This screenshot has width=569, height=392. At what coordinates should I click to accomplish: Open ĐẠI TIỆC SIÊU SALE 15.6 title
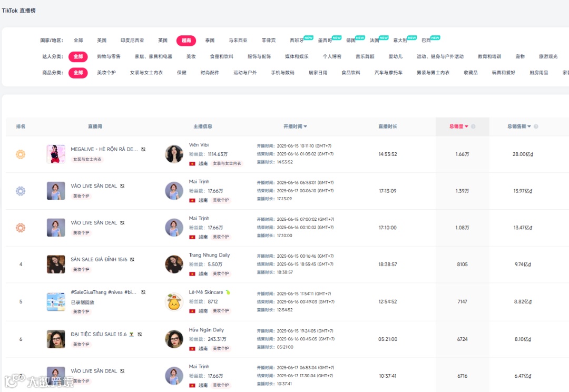(x=99, y=334)
